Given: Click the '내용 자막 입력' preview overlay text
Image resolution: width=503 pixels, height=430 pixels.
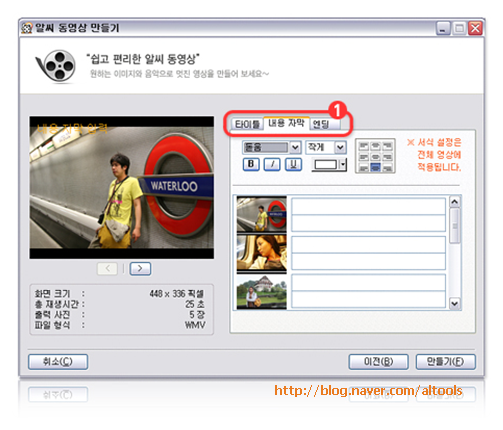Looking at the screenshot, I should pos(73,128).
